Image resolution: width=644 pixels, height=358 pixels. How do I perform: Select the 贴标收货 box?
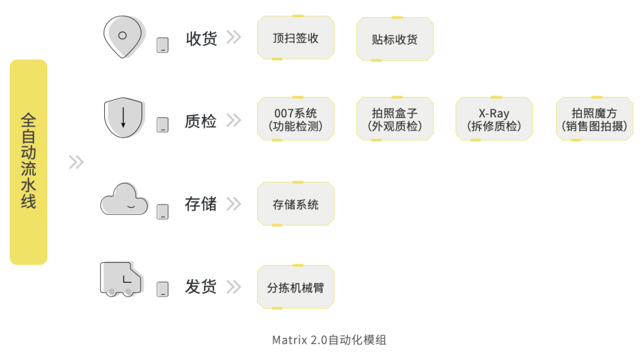[395, 39]
